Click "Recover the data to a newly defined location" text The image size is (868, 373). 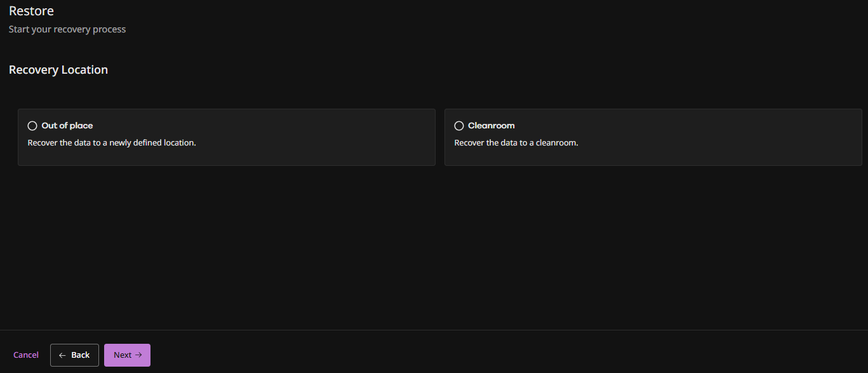coord(112,143)
